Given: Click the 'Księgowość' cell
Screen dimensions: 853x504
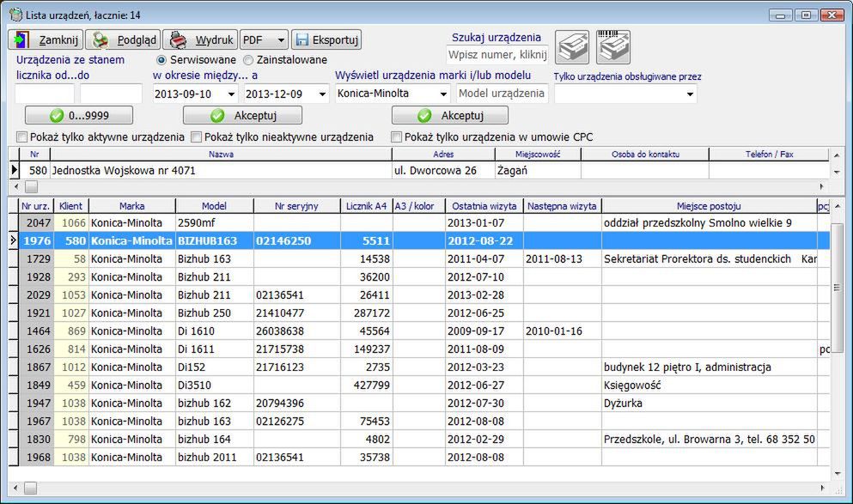Looking at the screenshot, I should 709,385.
